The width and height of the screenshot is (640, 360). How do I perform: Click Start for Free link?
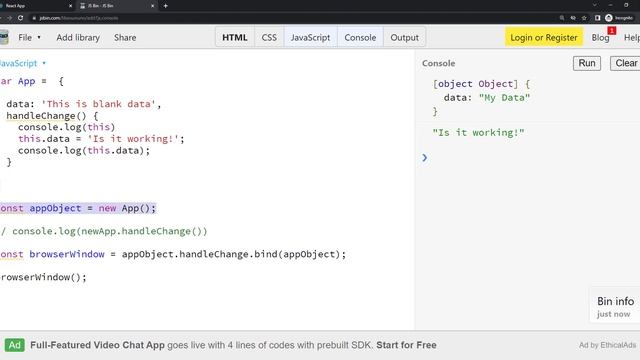[406, 345]
